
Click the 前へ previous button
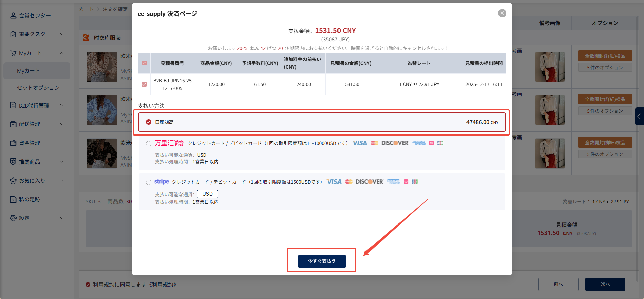coord(558,284)
